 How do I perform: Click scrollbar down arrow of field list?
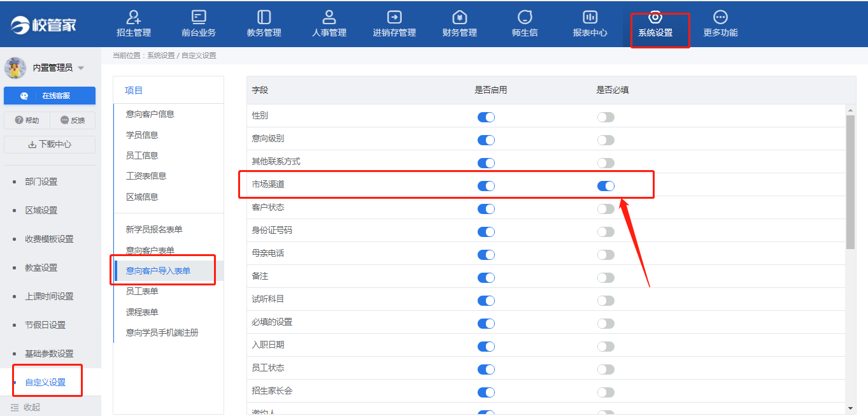(851, 408)
